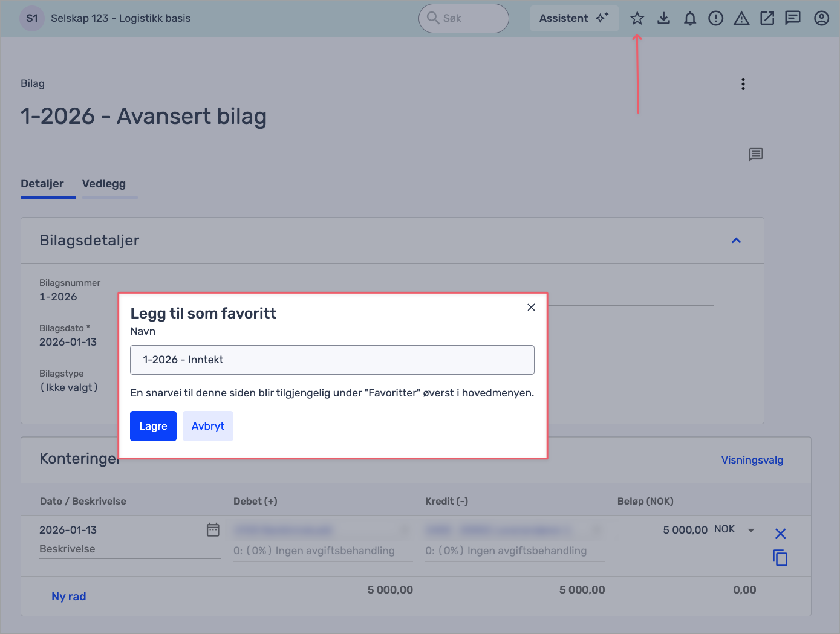Open notifications bell icon
840x634 pixels.
click(x=689, y=18)
